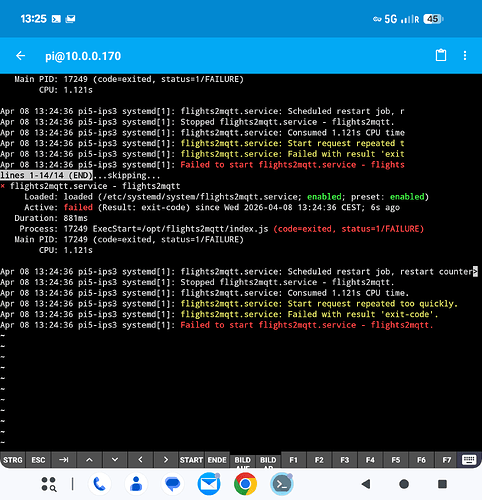Tap the ESC key in the key bar

tap(38, 460)
